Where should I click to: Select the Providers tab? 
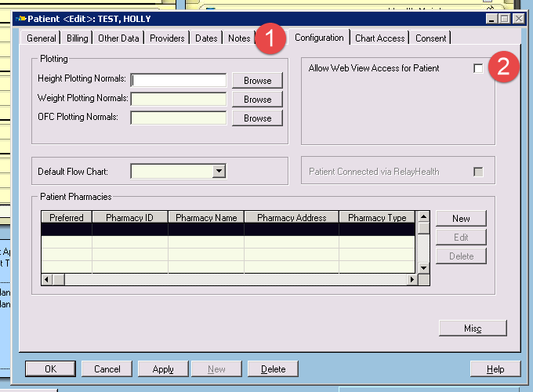[x=167, y=38]
